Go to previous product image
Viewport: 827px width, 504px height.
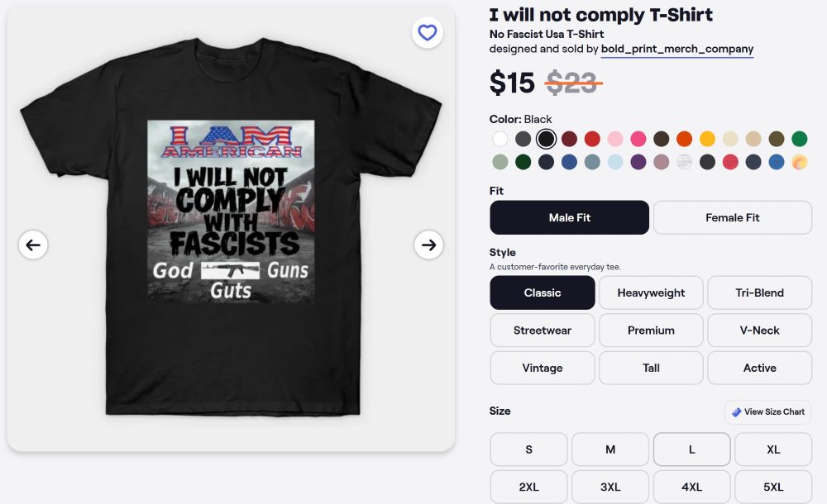pyautogui.click(x=33, y=245)
